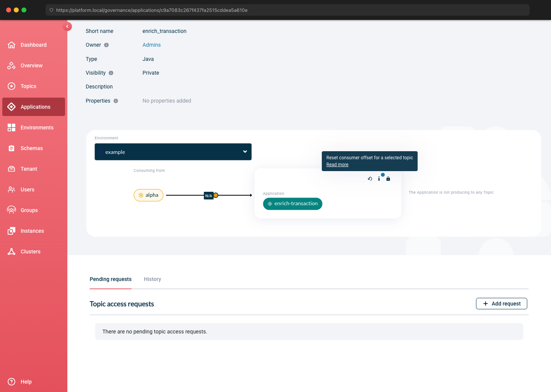Click the yellow status dot on alpha connection
The height and width of the screenshot is (392, 551).
216,195
